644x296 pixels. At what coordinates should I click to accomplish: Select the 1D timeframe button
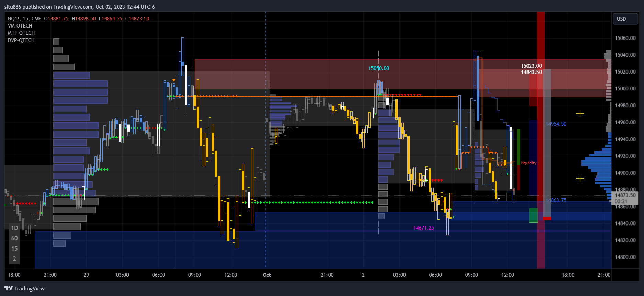click(x=14, y=228)
